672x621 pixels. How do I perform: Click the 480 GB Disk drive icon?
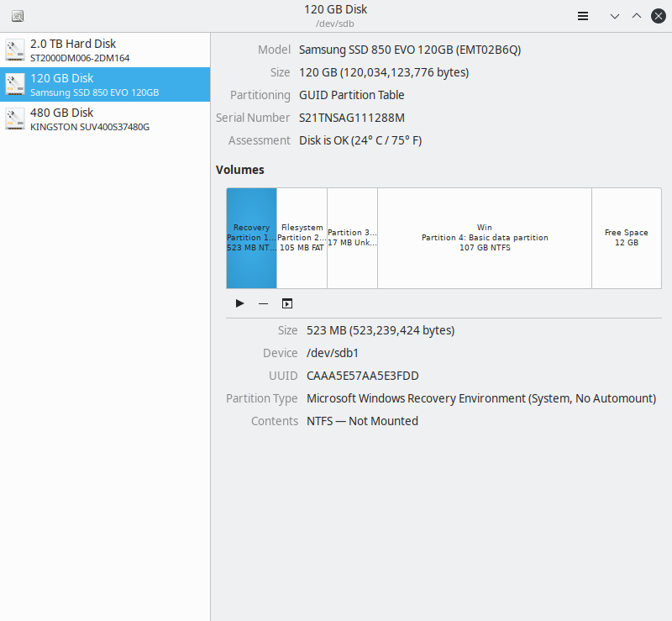tap(15, 118)
